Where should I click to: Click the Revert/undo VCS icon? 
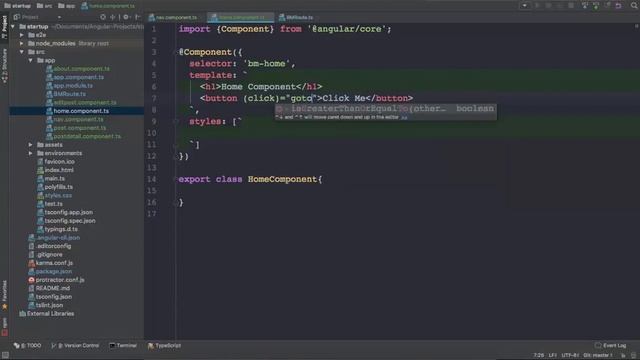point(618,5)
